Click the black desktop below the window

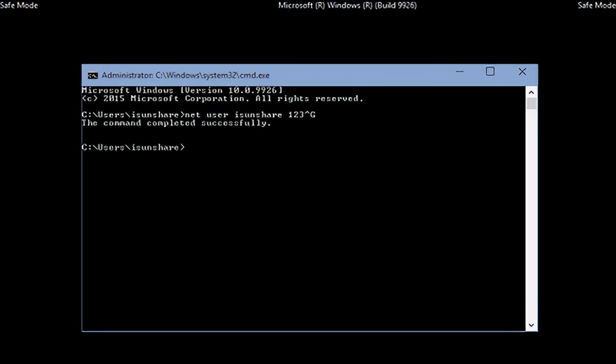pyautogui.click(x=308, y=349)
